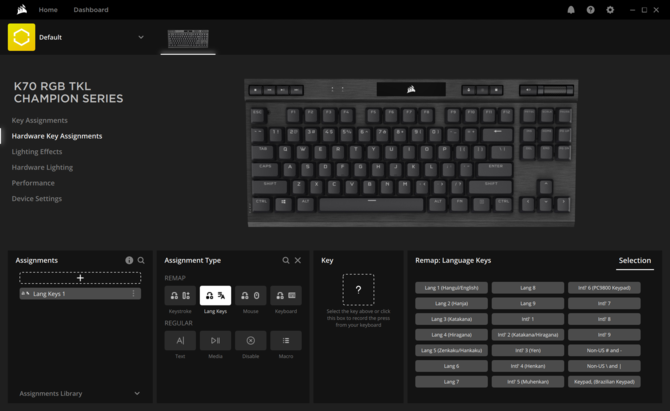The width and height of the screenshot is (670, 411).
Task: Select Int'l 2 (Katakana/Hiragana)
Action: 528,335
